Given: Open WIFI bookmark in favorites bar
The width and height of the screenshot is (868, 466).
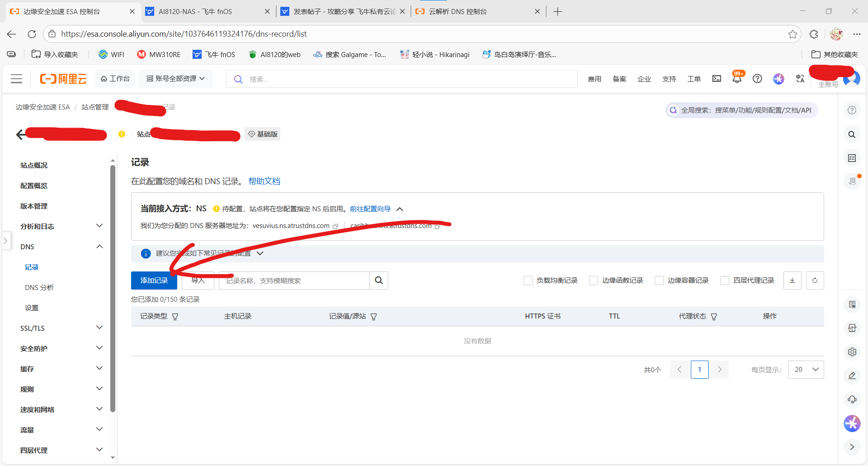Looking at the screenshot, I should click(112, 54).
